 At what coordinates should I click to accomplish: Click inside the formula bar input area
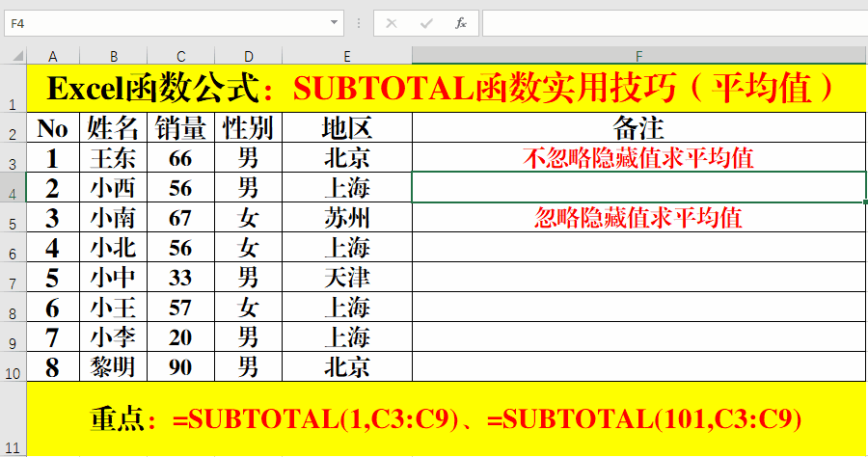point(674,23)
